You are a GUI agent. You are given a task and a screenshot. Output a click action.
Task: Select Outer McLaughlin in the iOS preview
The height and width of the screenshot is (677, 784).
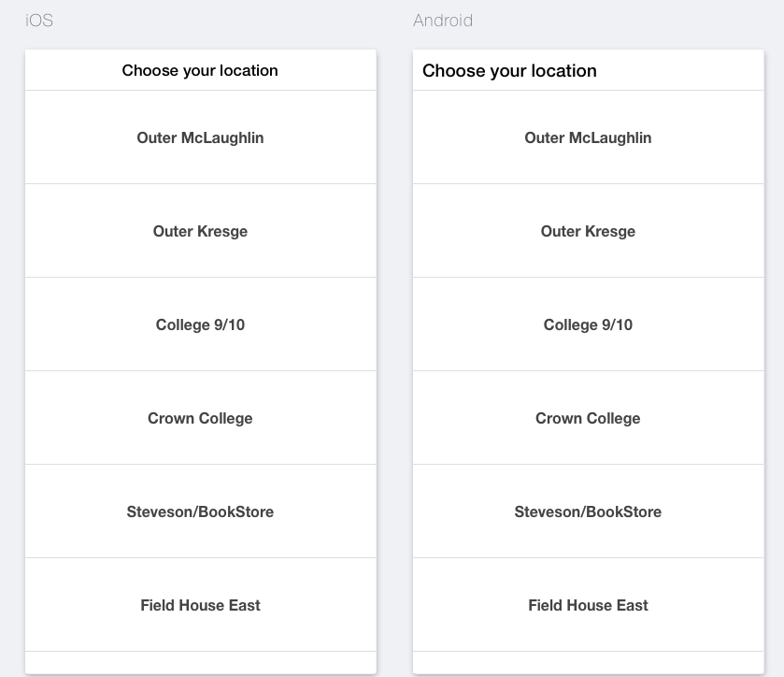click(200, 137)
